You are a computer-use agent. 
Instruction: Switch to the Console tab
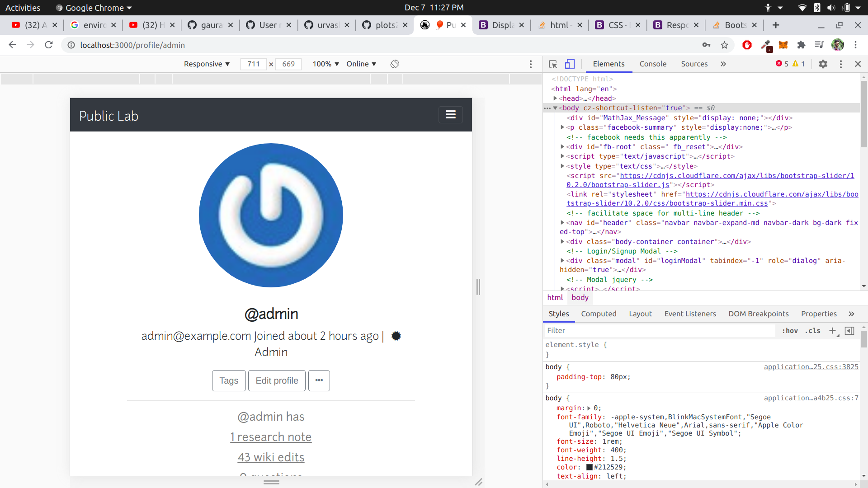click(653, 64)
